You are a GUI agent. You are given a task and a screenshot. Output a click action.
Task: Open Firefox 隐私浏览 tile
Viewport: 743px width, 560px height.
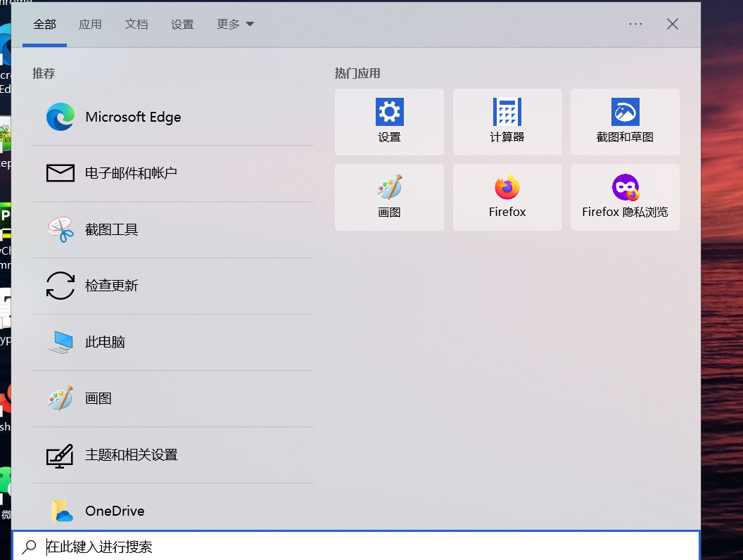coord(625,197)
